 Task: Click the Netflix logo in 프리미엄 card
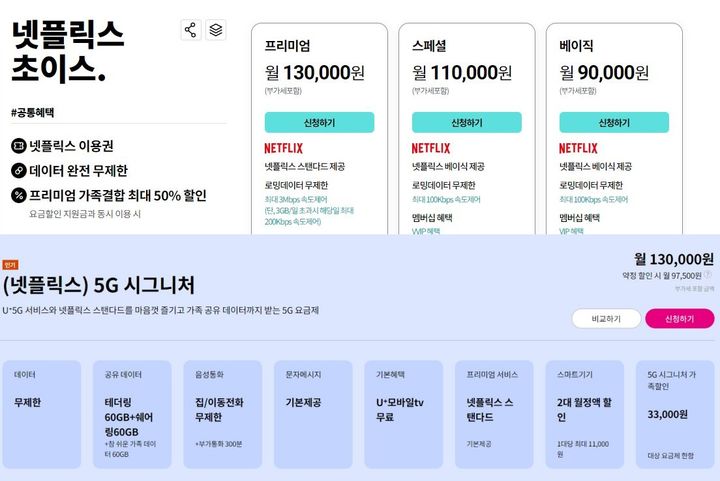[283, 148]
